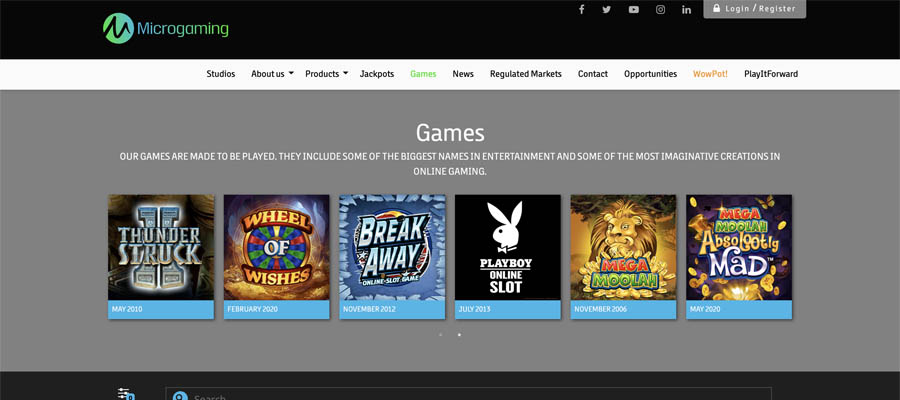The image size is (900, 400).
Task: Click the Login / Register button
Action: click(755, 9)
